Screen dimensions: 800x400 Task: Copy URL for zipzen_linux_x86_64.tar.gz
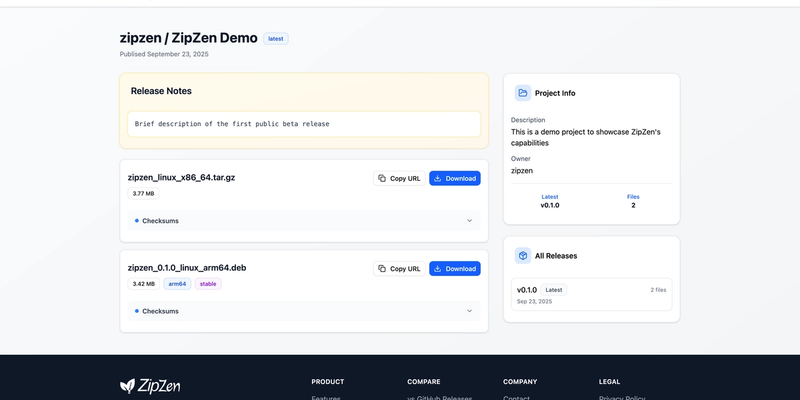[399, 178]
